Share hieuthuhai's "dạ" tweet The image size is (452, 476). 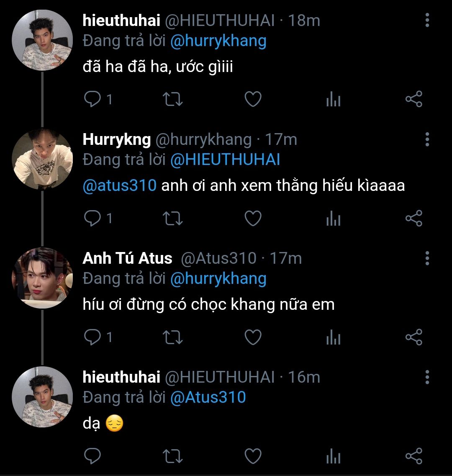(414, 456)
